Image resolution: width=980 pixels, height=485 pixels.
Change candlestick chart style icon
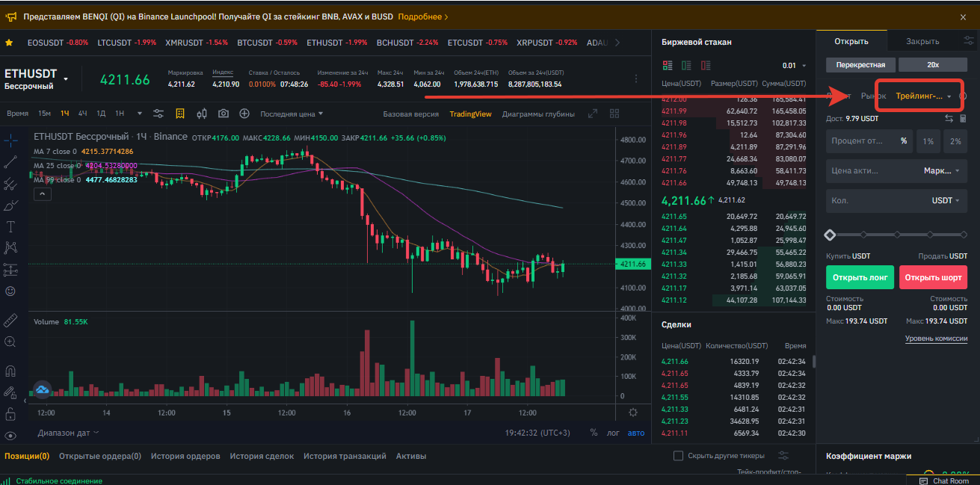[x=201, y=114]
